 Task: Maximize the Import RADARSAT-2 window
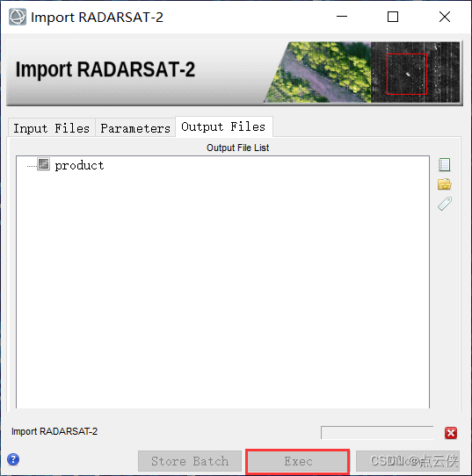393,17
